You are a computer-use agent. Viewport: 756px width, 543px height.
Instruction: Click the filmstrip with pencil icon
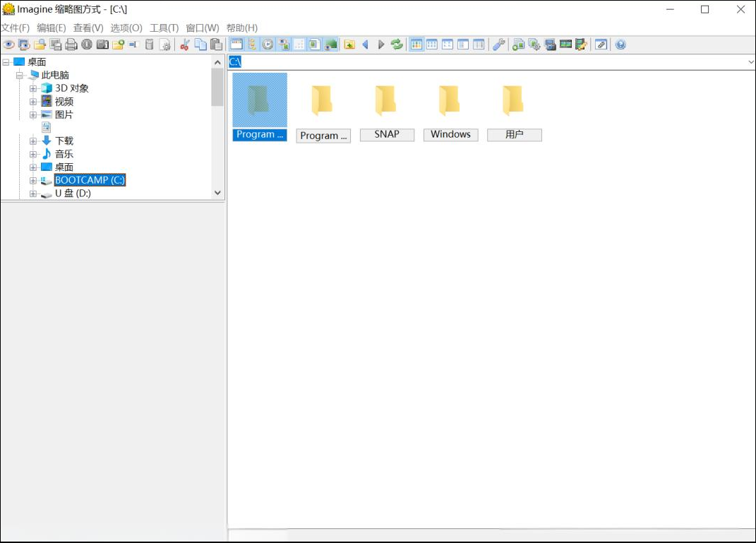582,45
